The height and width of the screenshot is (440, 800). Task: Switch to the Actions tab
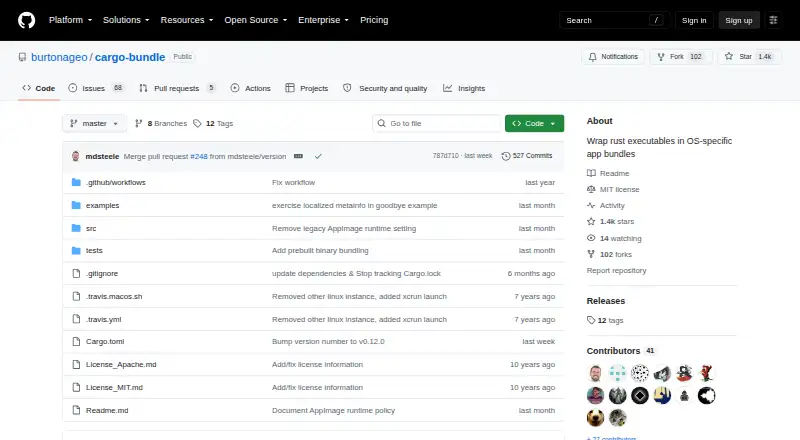click(251, 88)
